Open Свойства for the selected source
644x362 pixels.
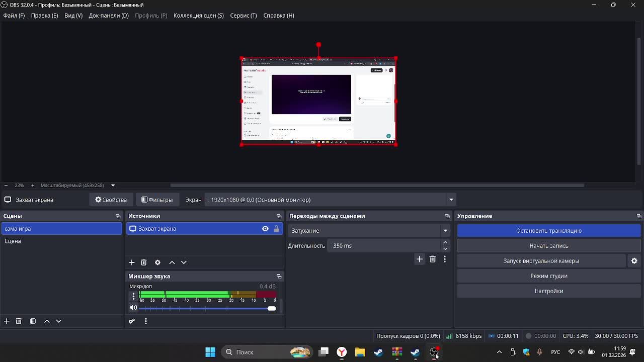pyautogui.click(x=111, y=200)
